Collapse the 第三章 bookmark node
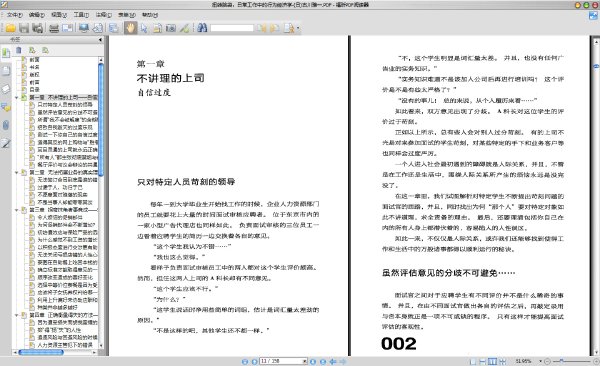Image resolution: width=600 pixels, height=366 pixels. (16, 210)
